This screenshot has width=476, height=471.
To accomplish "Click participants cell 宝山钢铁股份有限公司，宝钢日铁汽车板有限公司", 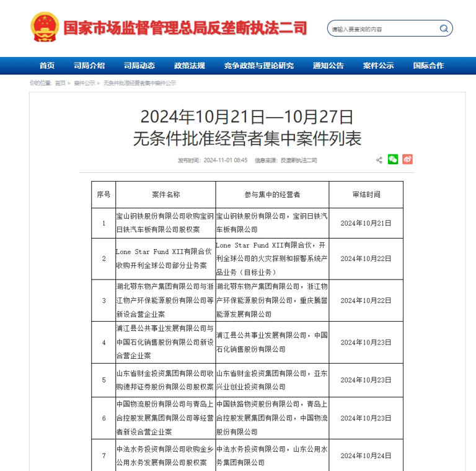I will tap(272, 223).
